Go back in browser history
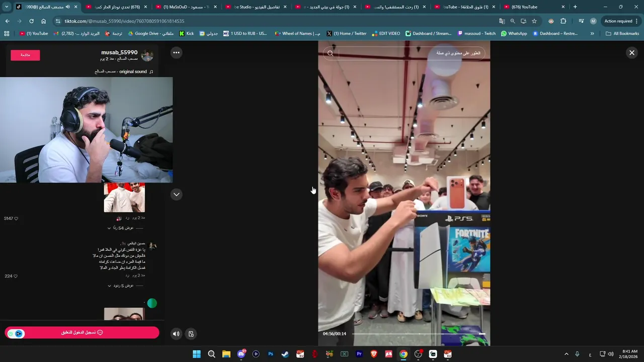The height and width of the screenshot is (362, 644). click(7, 21)
